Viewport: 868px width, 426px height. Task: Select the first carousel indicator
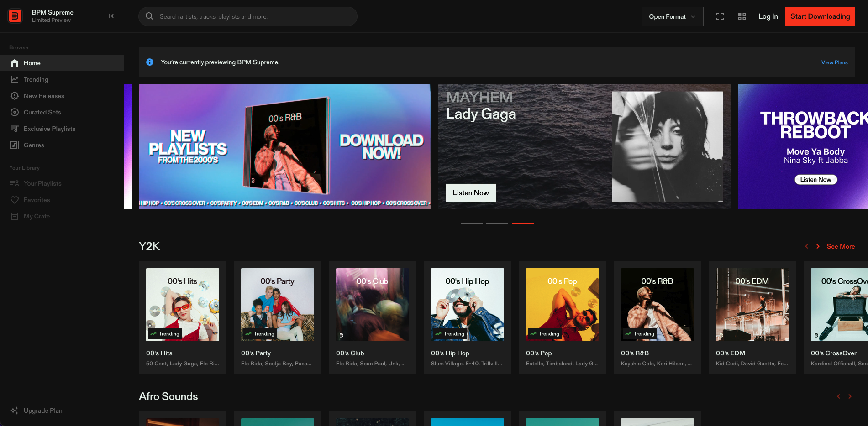click(472, 224)
